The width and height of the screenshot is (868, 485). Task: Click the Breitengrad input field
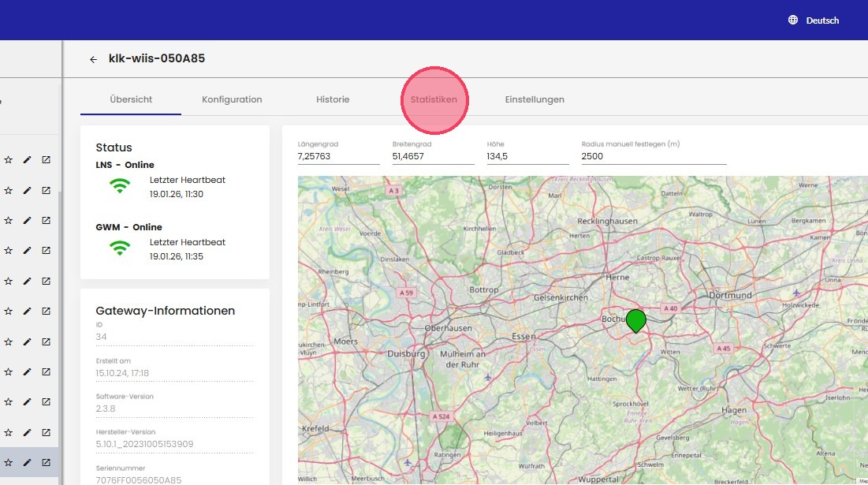432,156
